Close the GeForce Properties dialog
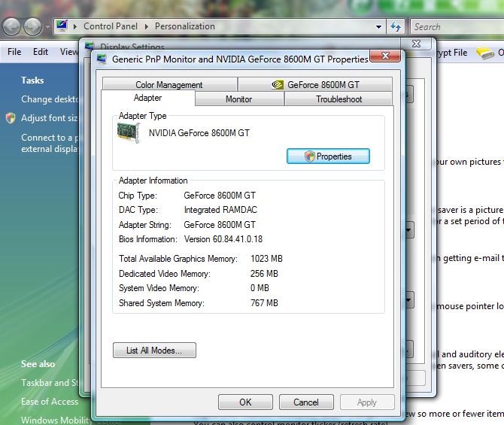 tap(385, 56)
